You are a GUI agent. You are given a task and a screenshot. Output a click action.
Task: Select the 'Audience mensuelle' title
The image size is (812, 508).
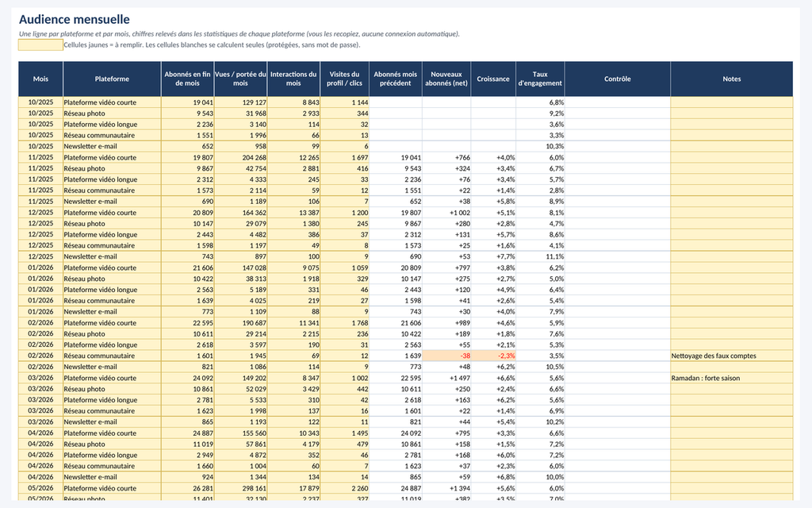[74, 20]
